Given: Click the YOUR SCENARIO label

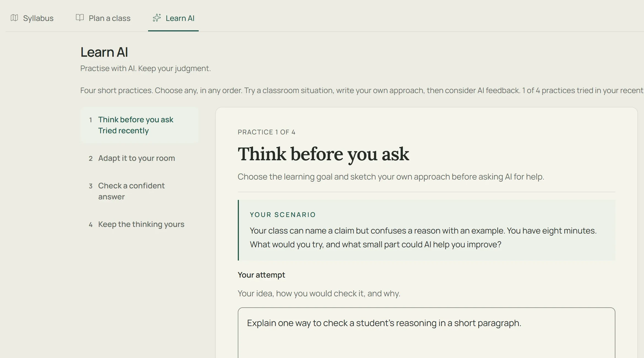Looking at the screenshot, I should click(283, 215).
